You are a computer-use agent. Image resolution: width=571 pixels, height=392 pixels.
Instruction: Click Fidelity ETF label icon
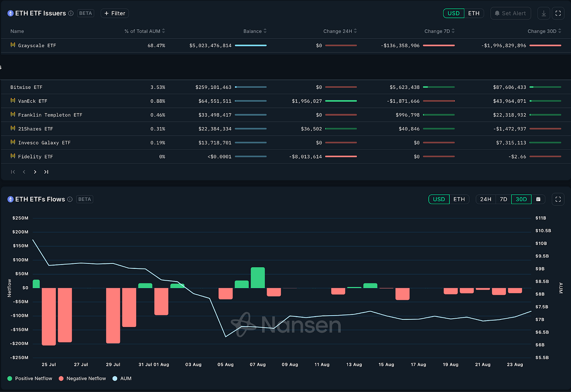(13, 156)
